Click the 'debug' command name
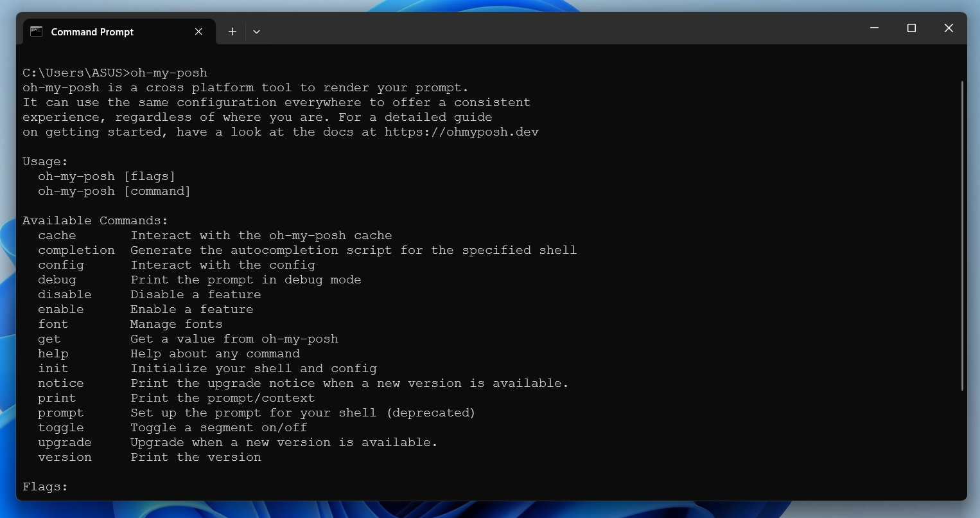Screen dimensions: 980x518 (x=57, y=280)
